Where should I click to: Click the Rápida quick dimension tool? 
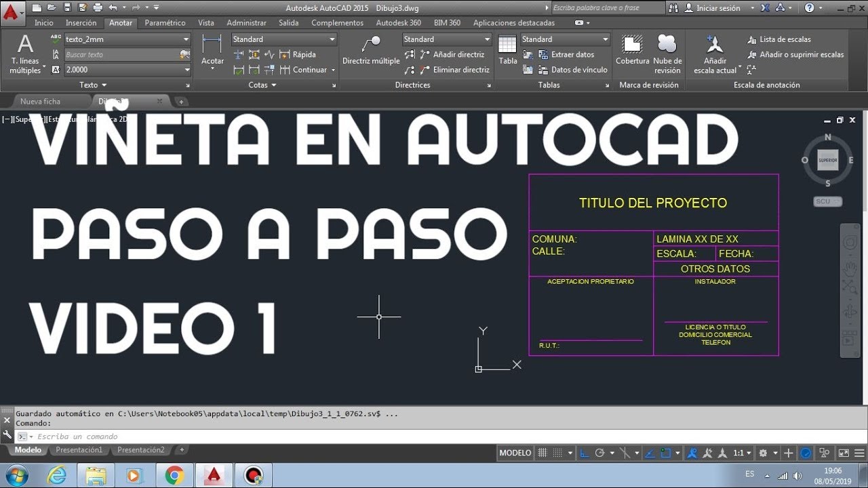[x=298, y=54]
